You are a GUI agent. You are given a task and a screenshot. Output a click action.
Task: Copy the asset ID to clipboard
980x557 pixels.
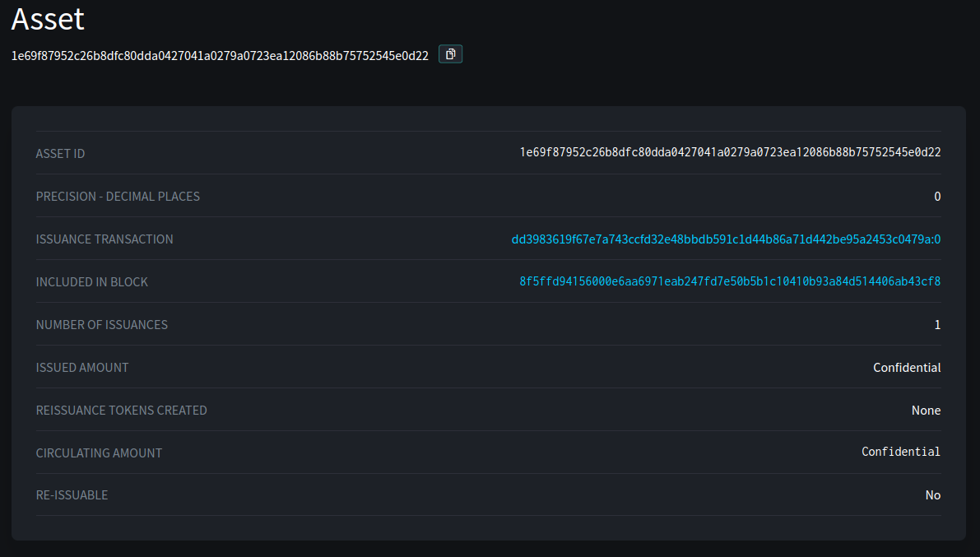[450, 54]
